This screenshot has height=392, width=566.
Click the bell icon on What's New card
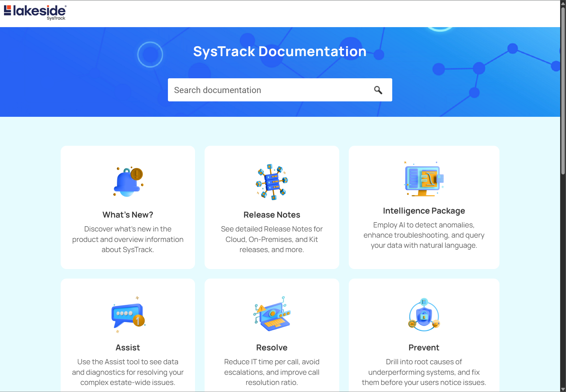(128, 182)
